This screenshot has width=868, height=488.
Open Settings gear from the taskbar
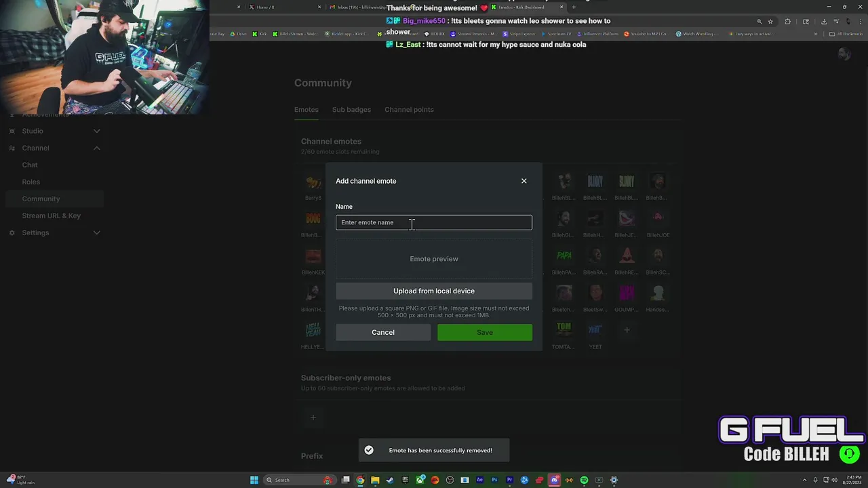click(614, 480)
